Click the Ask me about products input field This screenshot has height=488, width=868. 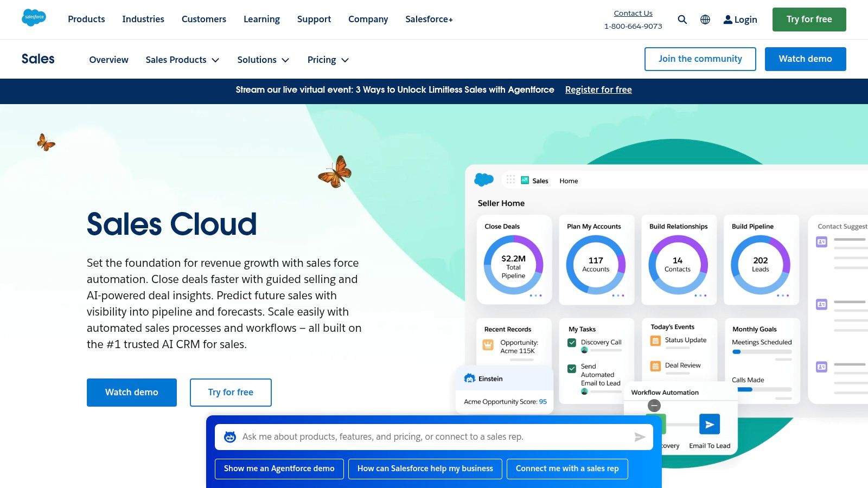point(434,437)
